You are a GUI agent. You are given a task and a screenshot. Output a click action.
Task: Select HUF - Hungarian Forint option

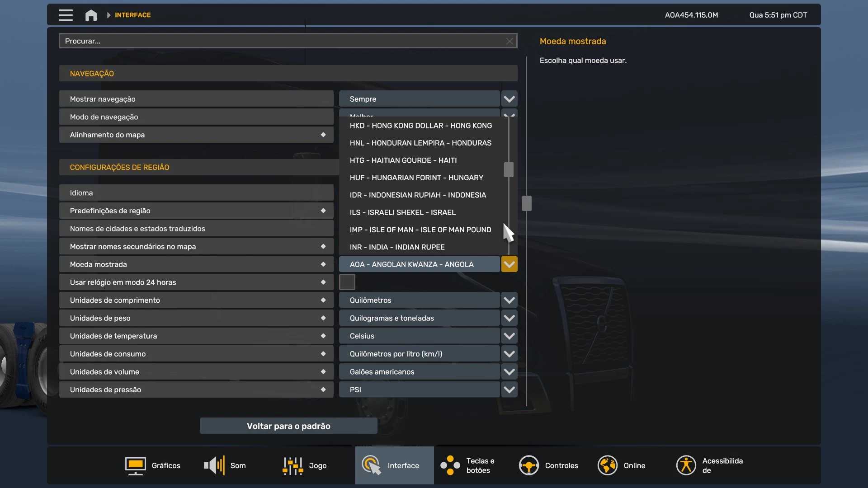click(x=416, y=178)
